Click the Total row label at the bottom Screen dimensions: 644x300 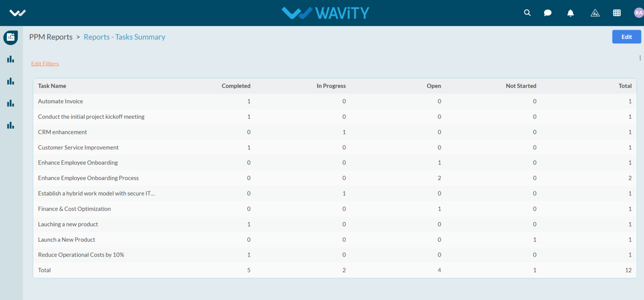click(44, 270)
